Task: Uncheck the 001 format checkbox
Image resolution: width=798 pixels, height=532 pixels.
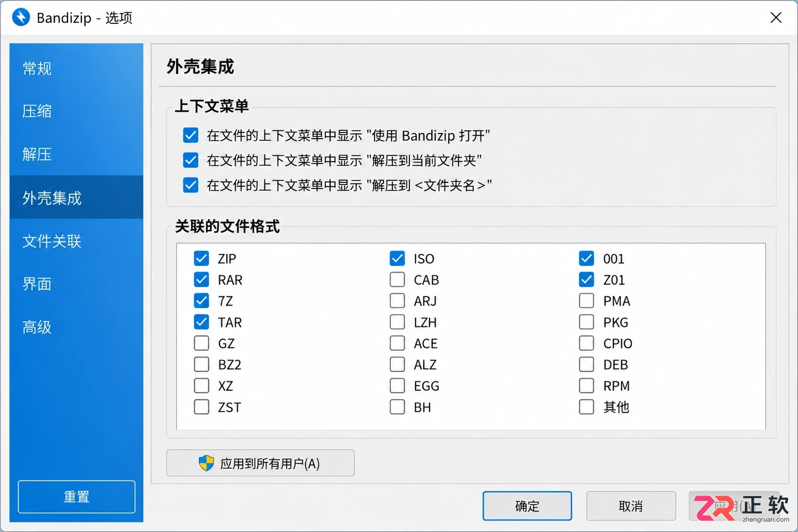Action: click(587, 258)
